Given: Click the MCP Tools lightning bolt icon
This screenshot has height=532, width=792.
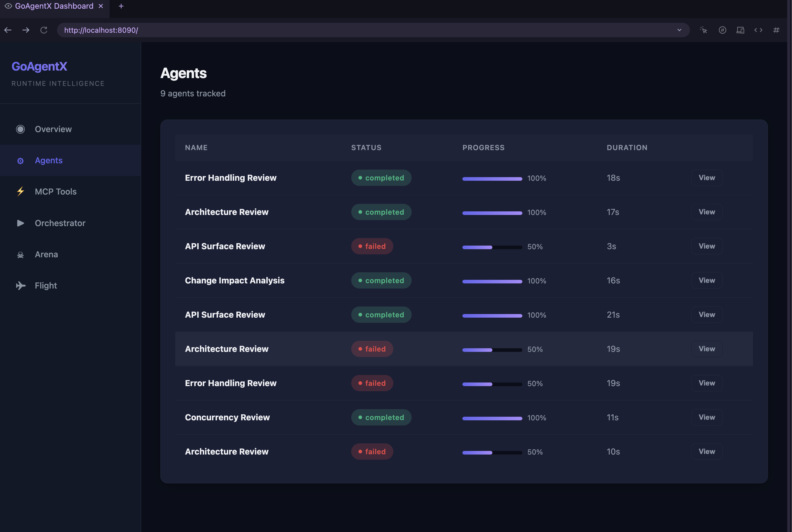Looking at the screenshot, I should [20, 191].
